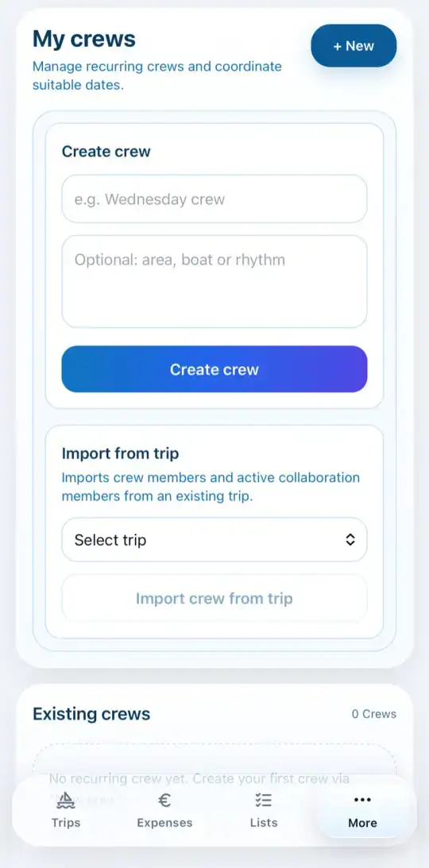Tap the "+ New" crew button
This screenshot has width=429, height=868.
(354, 46)
